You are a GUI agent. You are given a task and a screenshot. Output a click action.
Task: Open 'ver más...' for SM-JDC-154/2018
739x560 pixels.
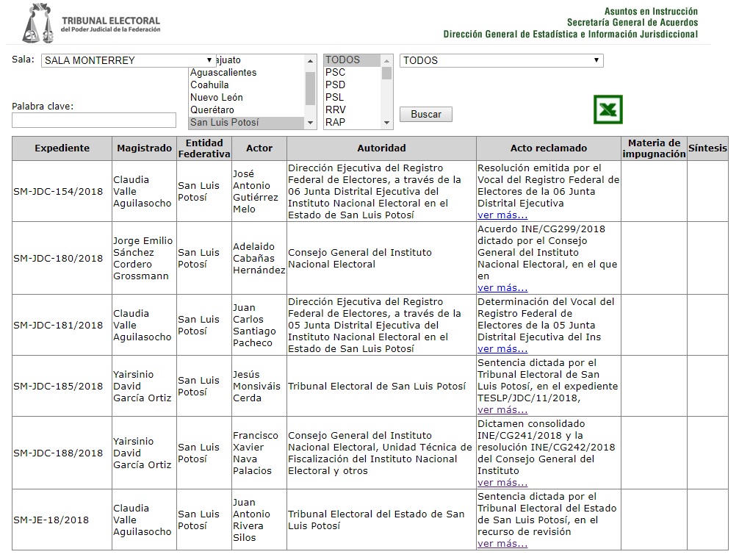502,215
